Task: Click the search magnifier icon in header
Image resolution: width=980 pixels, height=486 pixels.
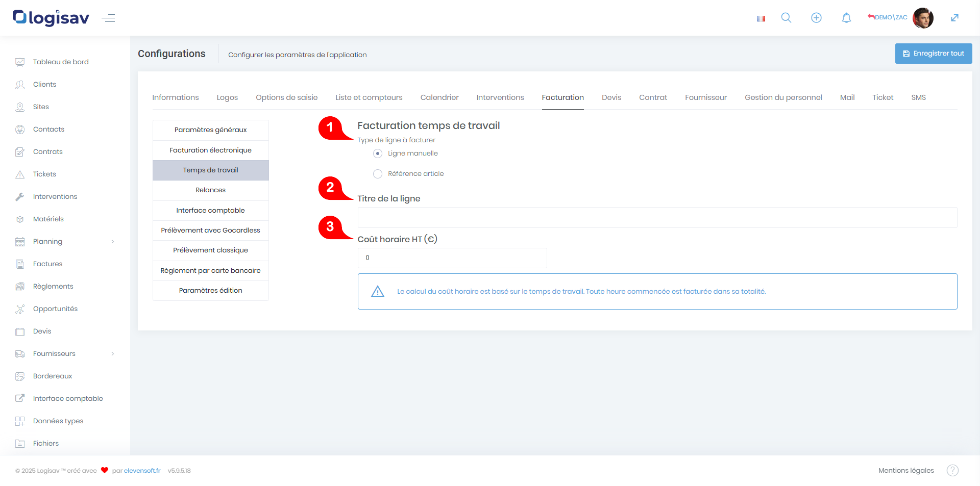Action: (786, 18)
